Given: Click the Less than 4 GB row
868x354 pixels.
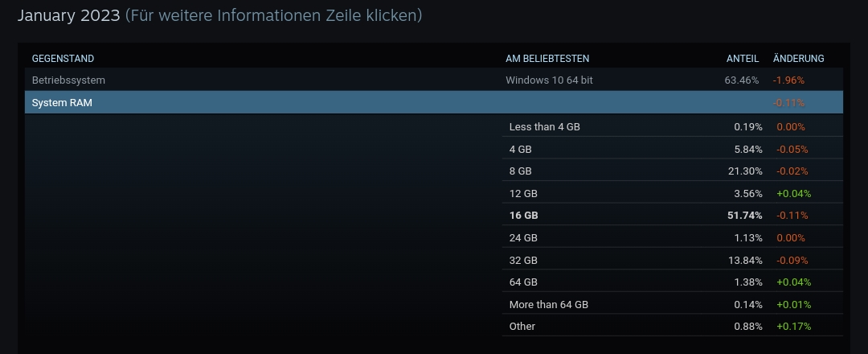Looking at the screenshot, I should [672, 126].
